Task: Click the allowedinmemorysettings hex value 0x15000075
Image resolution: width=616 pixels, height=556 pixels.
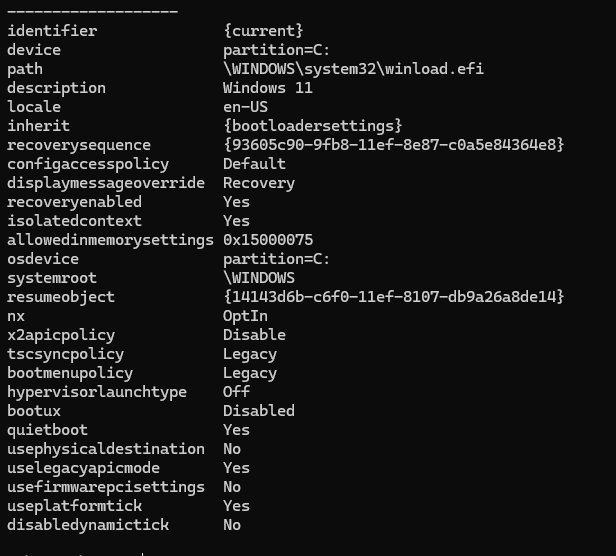Action: [267, 240]
